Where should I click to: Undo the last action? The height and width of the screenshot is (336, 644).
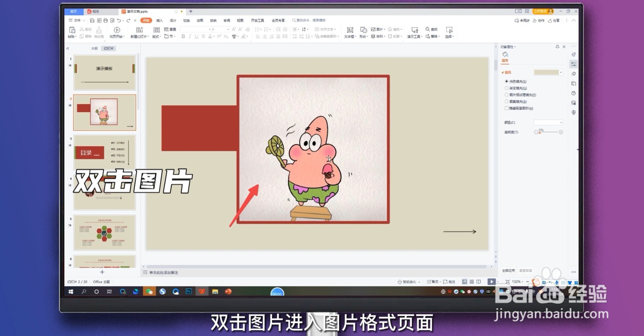[x=119, y=21]
